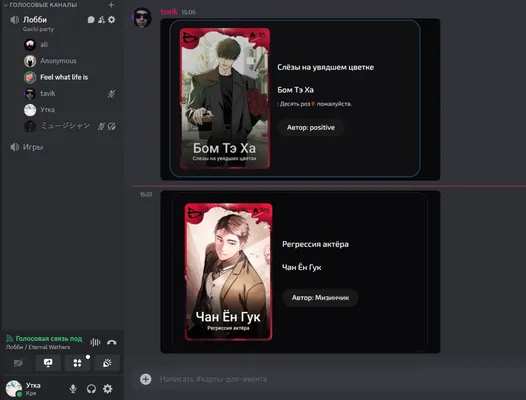Collapse the ГОЛОСОВЫЕ КАНАЛЫ category
526x400 pixels.
pos(40,5)
